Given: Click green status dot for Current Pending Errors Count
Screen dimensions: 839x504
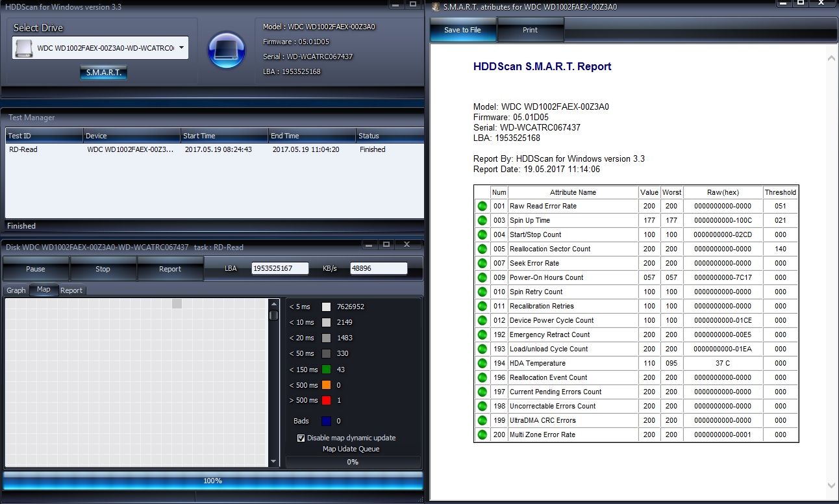Looking at the screenshot, I should 482,392.
